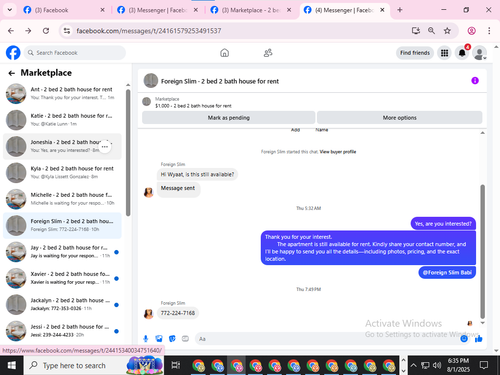Select the (4) Messenger tab
This screenshot has height=375, width=500.
click(x=344, y=10)
